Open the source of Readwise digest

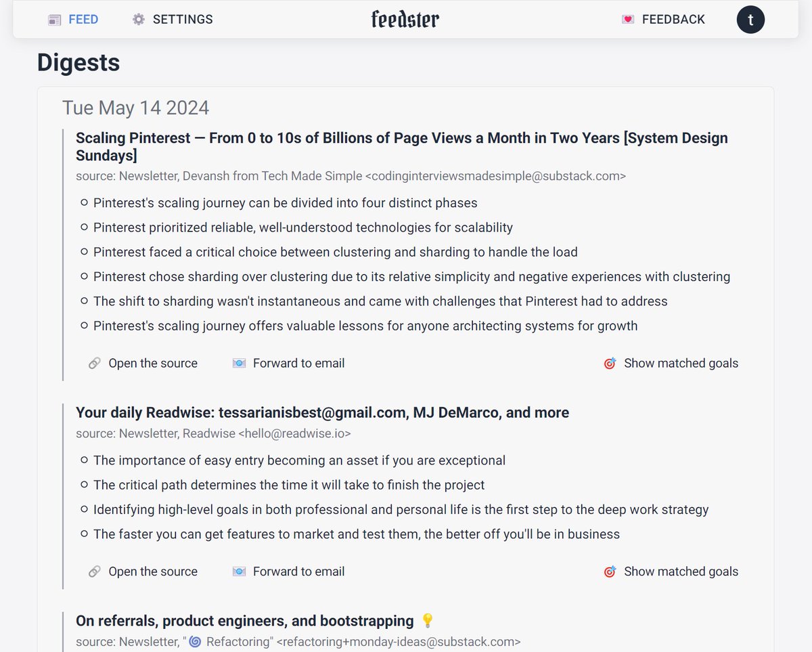click(x=143, y=572)
